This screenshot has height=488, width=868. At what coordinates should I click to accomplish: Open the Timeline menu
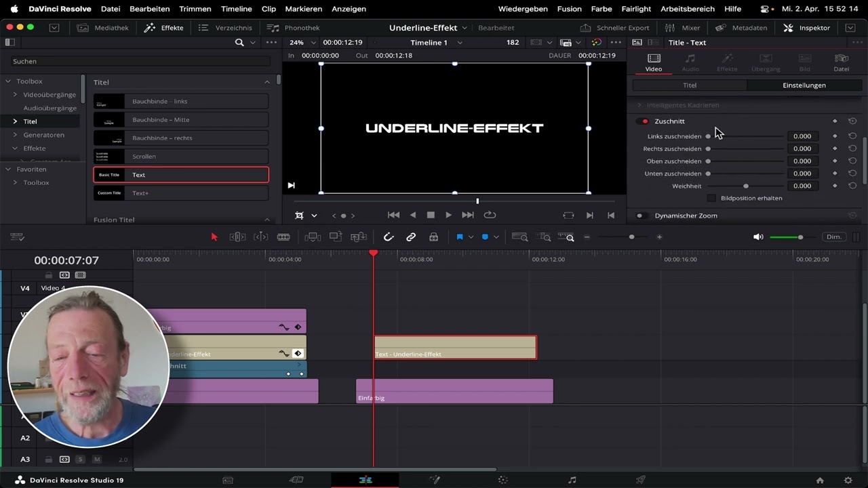237,9
